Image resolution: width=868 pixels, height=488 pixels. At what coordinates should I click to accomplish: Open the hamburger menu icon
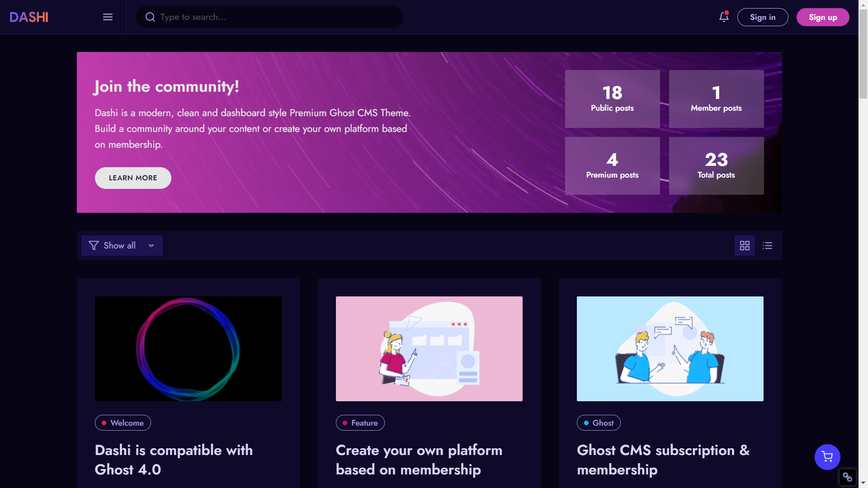click(x=108, y=17)
